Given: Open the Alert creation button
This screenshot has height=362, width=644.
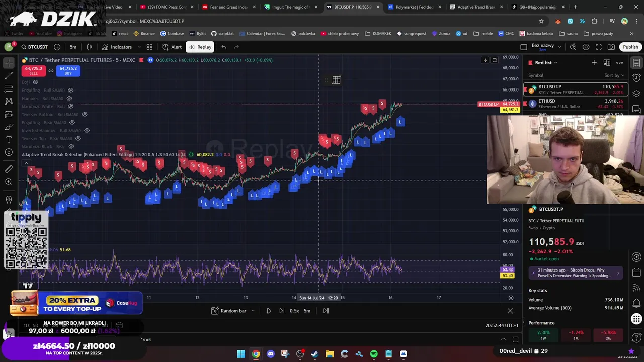Looking at the screenshot, I should tap(172, 47).
